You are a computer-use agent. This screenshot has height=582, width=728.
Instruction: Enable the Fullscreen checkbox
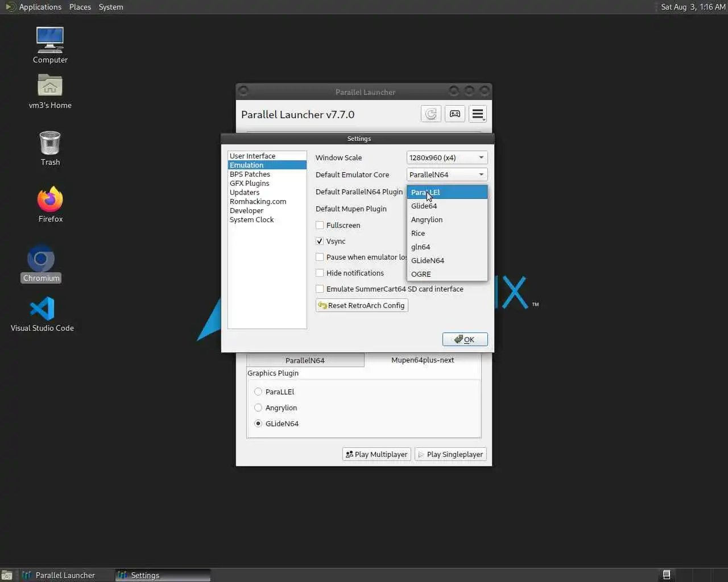pos(320,225)
